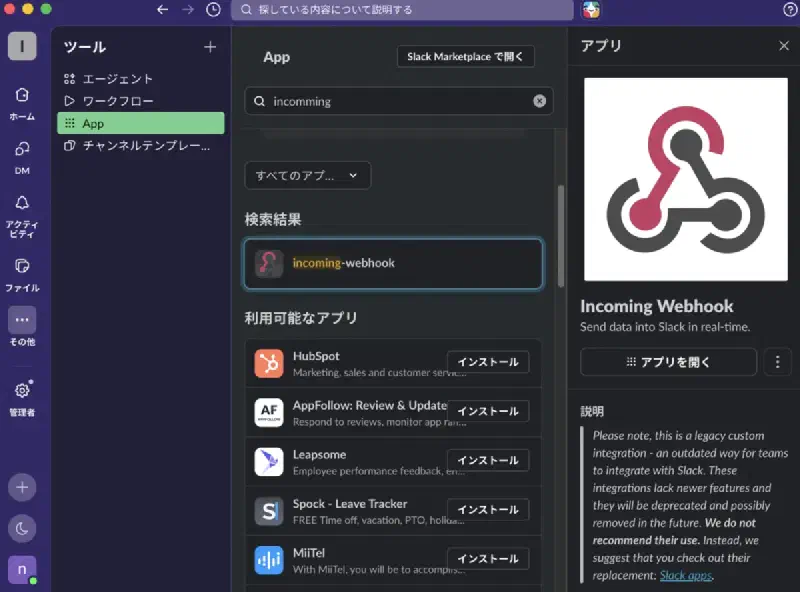Open the アクティビティ bell icon
The image size is (800, 592).
click(22, 216)
